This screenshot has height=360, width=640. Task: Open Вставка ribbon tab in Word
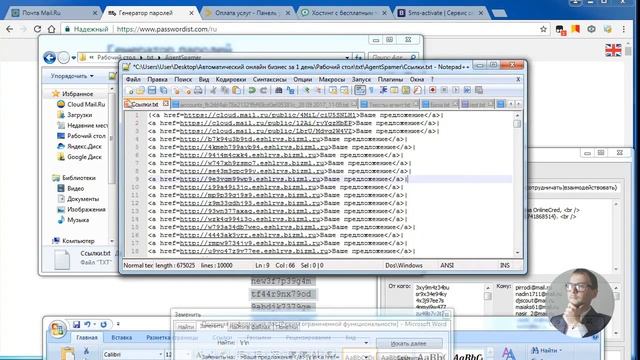tap(122, 338)
